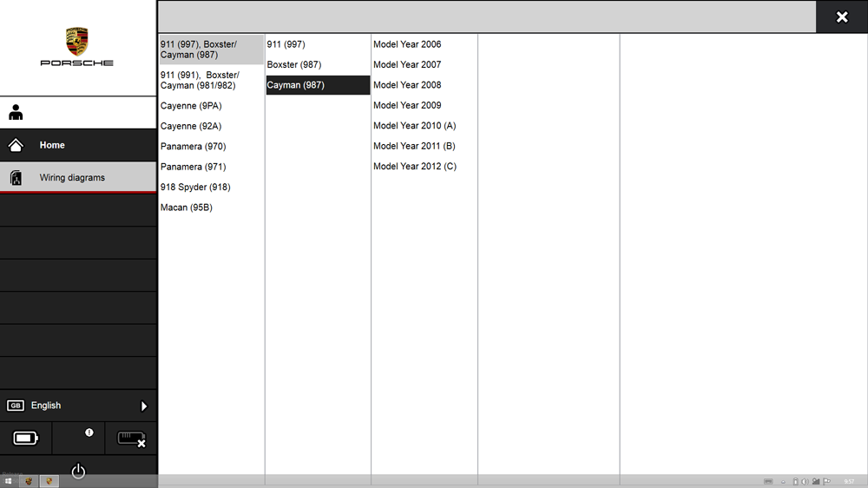Show hidden tray icons arrow

(783, 482)
